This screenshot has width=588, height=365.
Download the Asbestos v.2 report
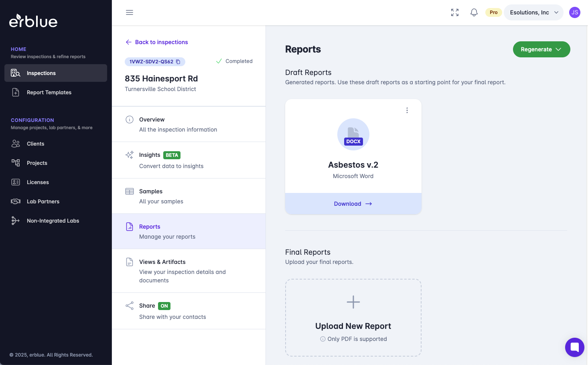[353, 204]
